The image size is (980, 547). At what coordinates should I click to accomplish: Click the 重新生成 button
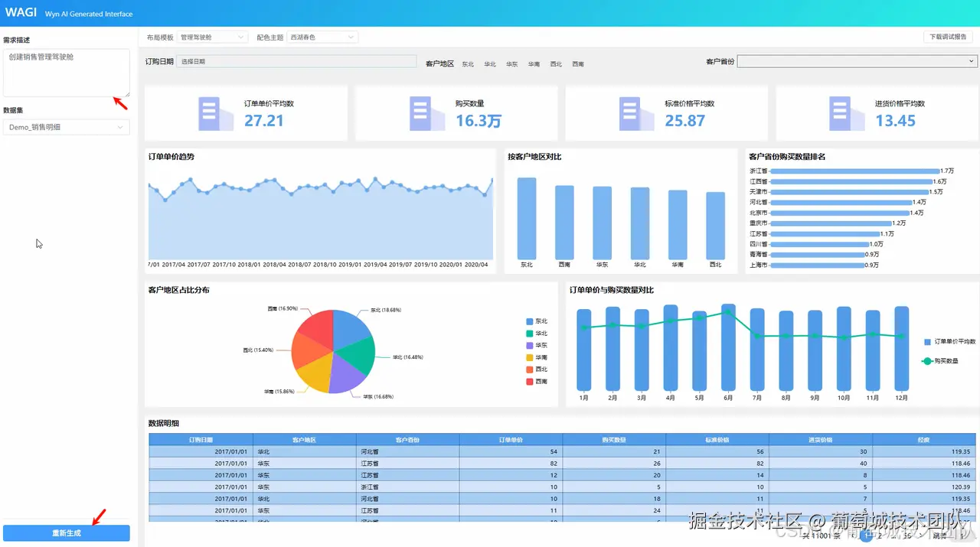click(x=66, y=533)
